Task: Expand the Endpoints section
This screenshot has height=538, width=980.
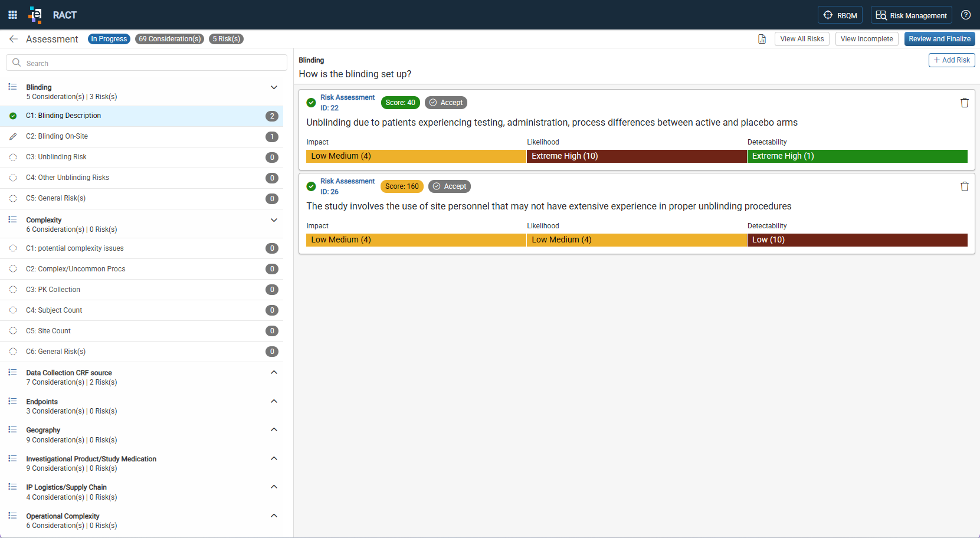Action: point(274,401)
